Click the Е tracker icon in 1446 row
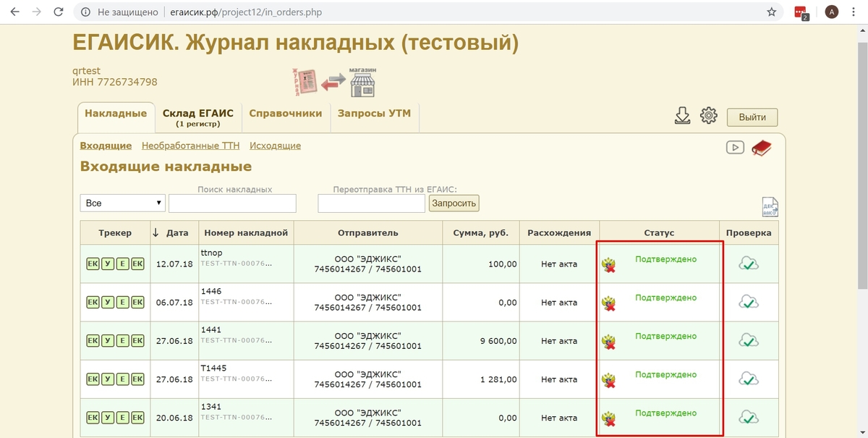Screen dimensions: 868x438 (x=123, y=302)
